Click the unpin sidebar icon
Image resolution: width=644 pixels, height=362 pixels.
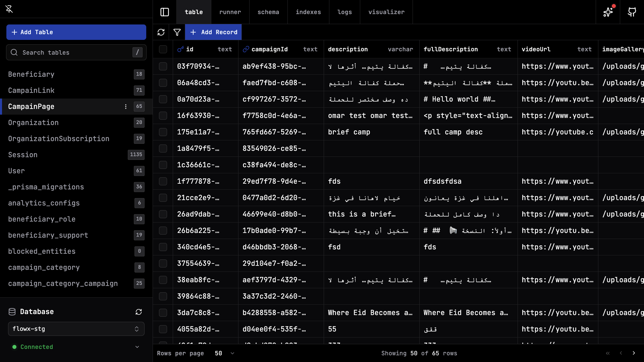coord(9,9)
